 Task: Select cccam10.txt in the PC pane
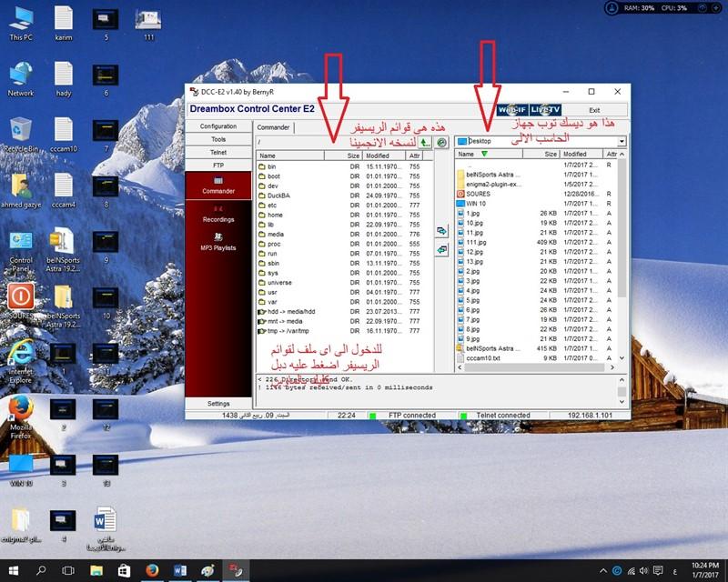click(x=536, y=357)
